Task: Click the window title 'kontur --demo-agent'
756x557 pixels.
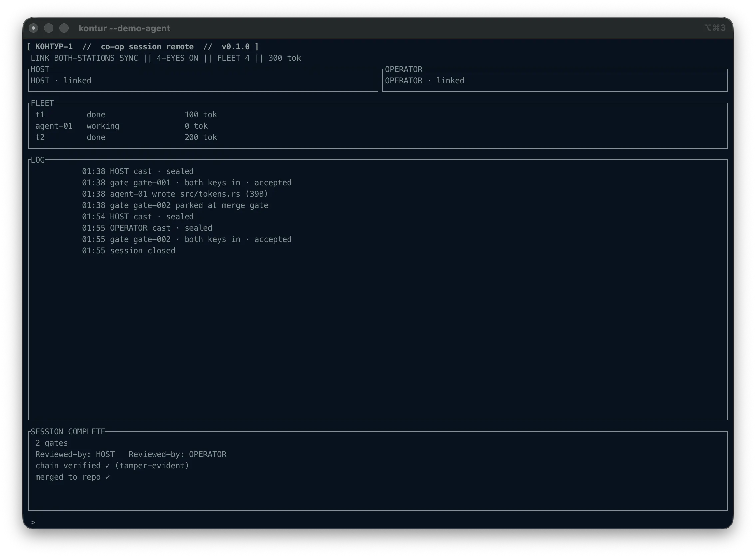Action: coord(124,28)
